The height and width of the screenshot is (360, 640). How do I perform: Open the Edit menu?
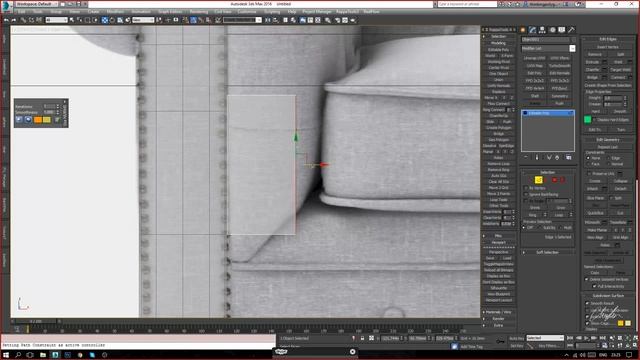21,12
